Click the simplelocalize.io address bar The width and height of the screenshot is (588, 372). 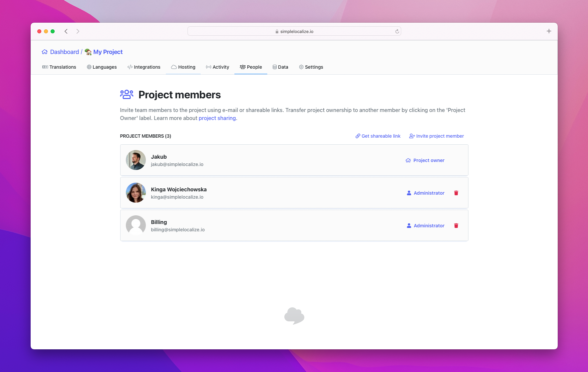[294, 31]
